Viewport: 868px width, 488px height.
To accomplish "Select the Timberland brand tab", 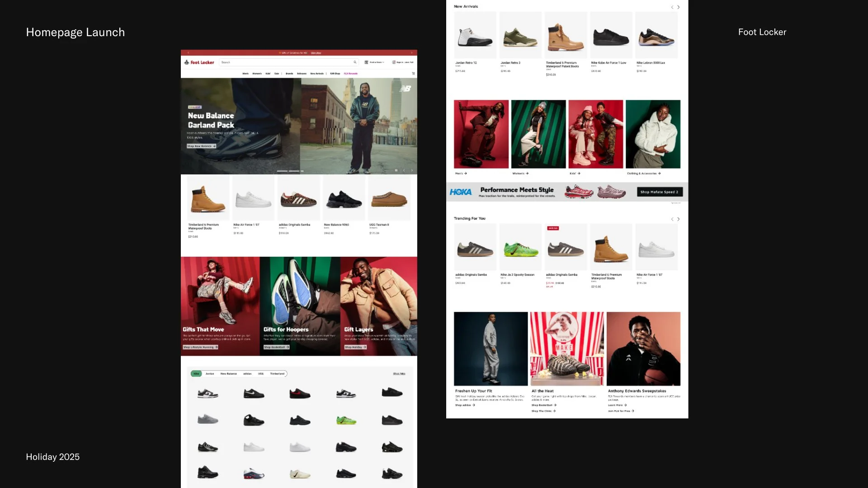I will point(278,374).
